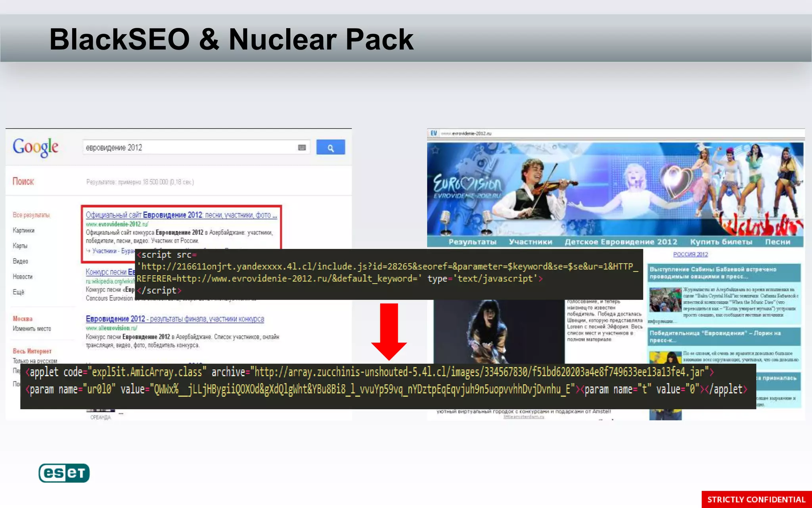The height and width of the screenshot is (508, 812).
Task: Click the bookmark star on the banner
Action: pyautogui.click(x=435, y=150)
